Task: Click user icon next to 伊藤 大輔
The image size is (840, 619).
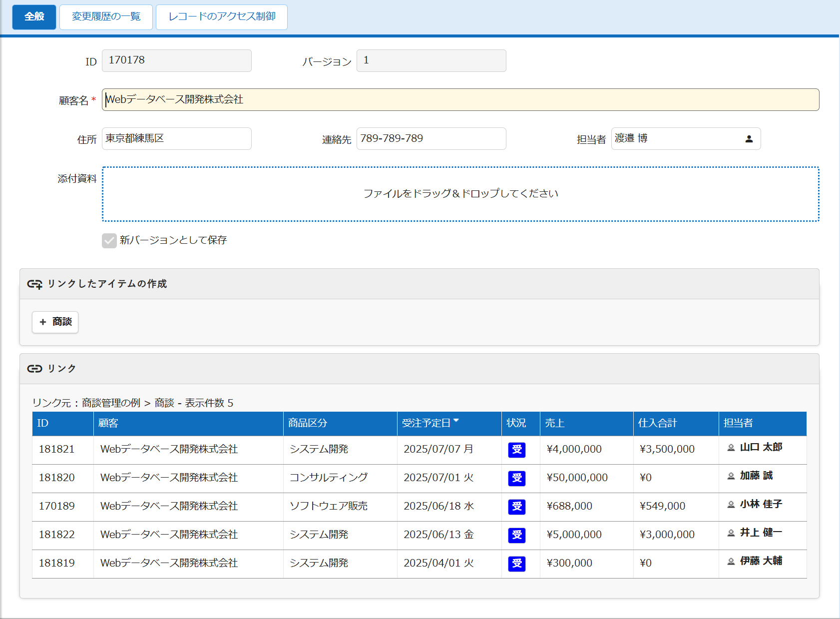Action: pyautogui.click(x=731, y=562)
